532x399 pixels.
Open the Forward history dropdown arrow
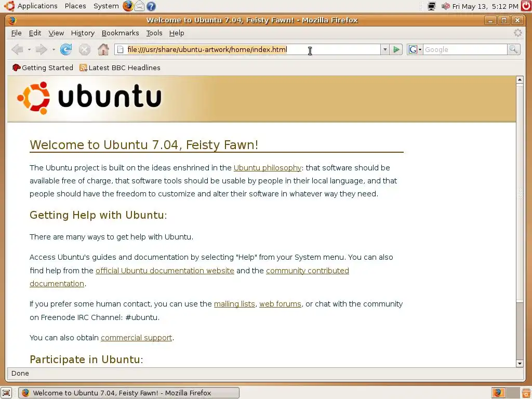click(54, 49)
